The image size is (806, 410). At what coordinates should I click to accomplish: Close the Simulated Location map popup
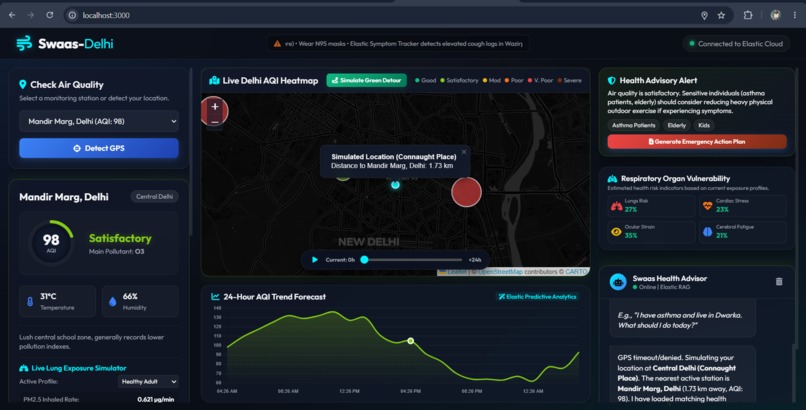coord(464,152)
